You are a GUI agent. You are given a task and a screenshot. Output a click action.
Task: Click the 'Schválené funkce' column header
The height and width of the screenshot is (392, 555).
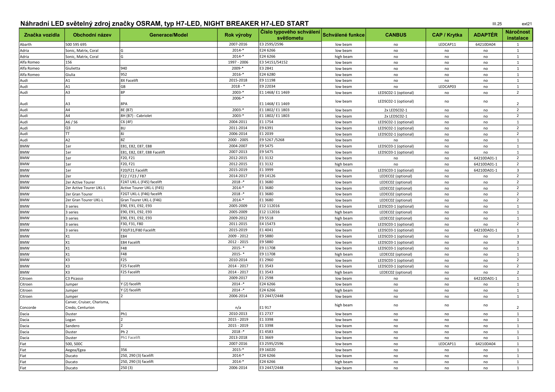pyautogui.click(x=344, y=35)
